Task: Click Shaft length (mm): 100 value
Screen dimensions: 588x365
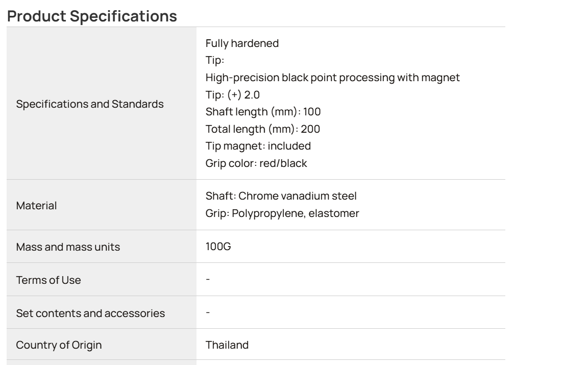Action: pos(263,111)
